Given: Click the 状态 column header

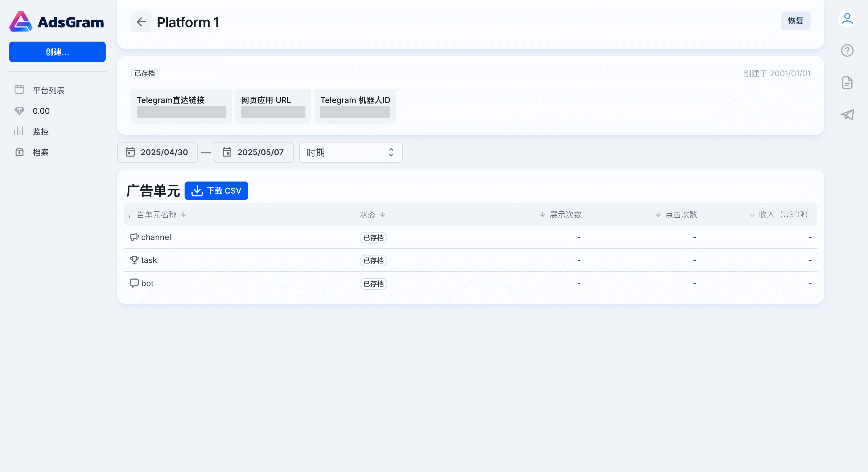Looking at the screenshot, I should coord(368,215).
